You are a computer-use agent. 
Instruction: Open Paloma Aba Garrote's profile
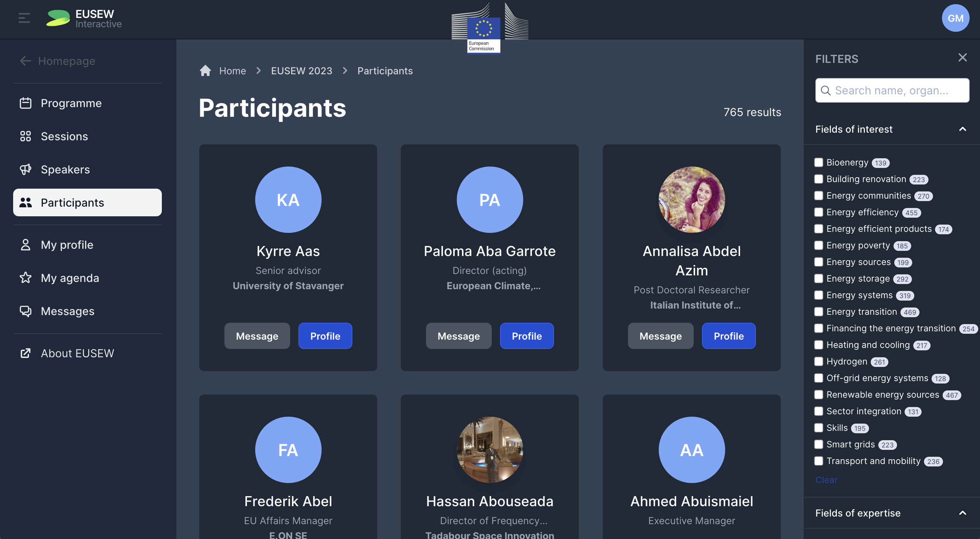(x=527, y=336)
